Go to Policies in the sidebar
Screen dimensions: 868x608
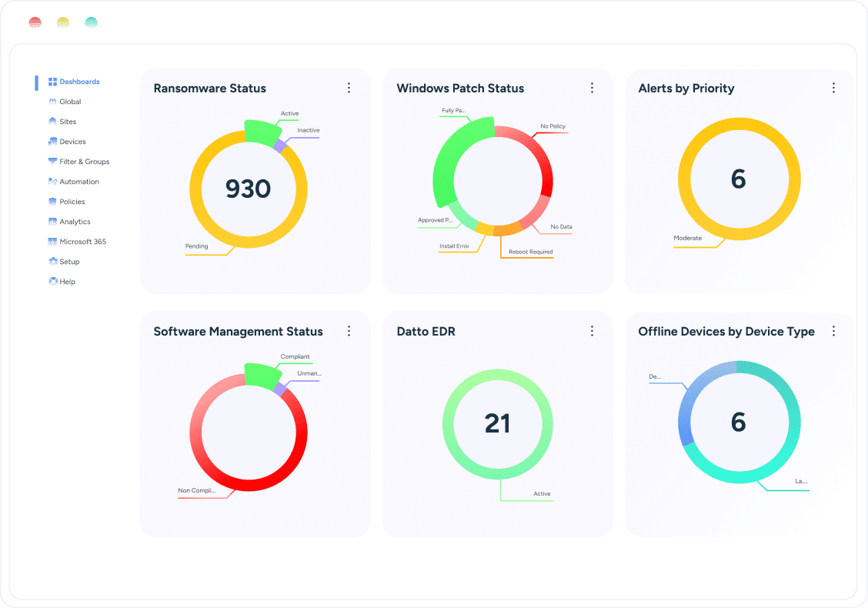[x=72, y=202]
